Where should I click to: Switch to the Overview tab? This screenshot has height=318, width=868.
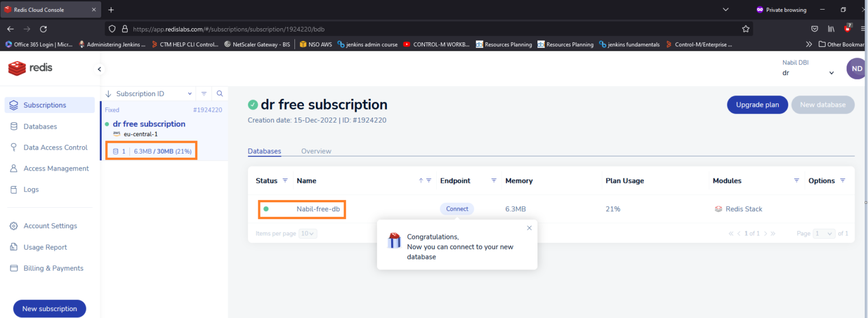pos(316,151)
